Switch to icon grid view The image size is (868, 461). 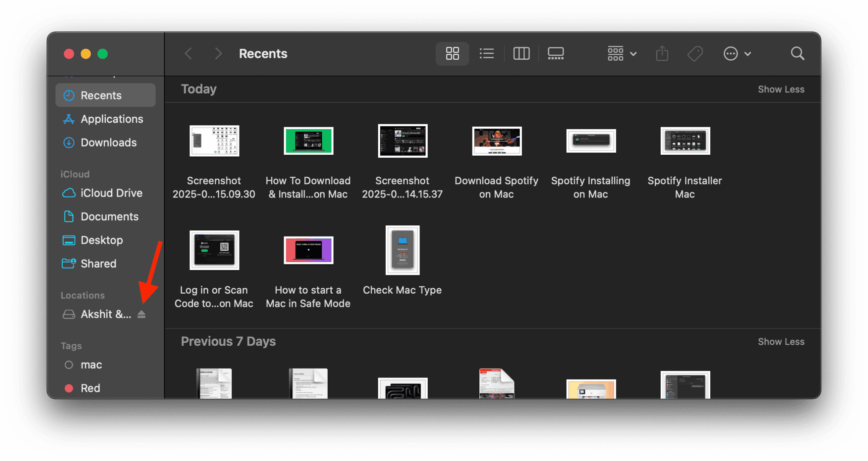[x=452, y=54]
